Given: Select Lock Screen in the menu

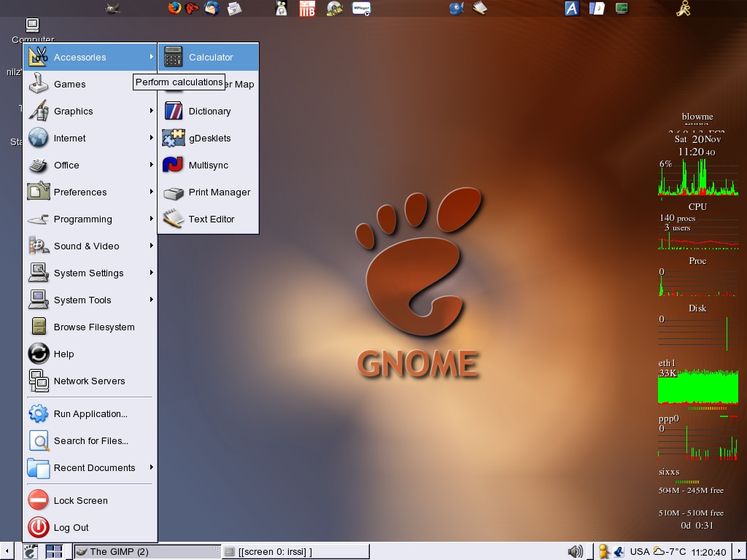Looking at the screenshot, I should (90, 500).
